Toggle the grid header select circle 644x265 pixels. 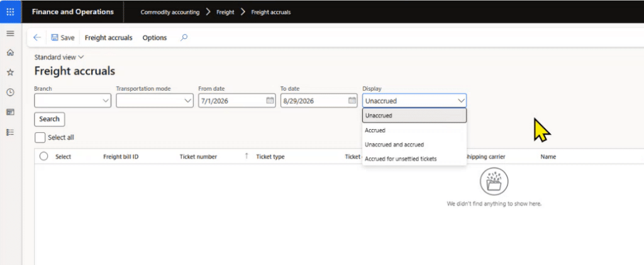43,156
